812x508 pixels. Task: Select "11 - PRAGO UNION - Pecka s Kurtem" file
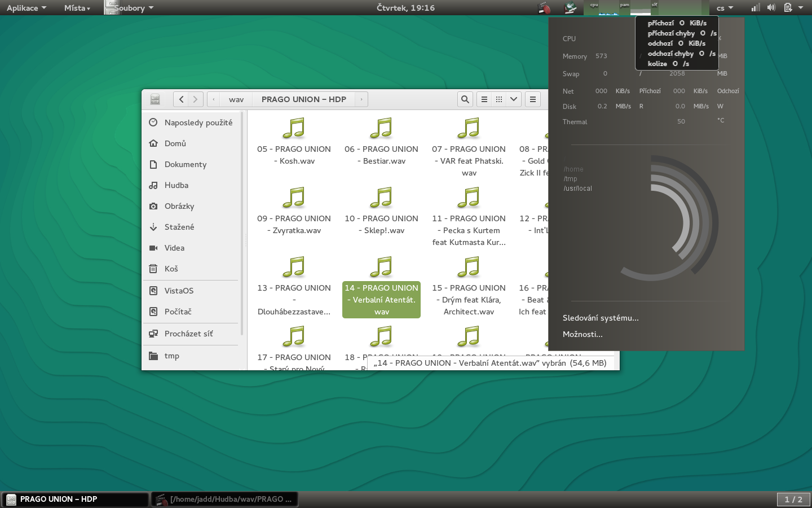tap(469, 217)
